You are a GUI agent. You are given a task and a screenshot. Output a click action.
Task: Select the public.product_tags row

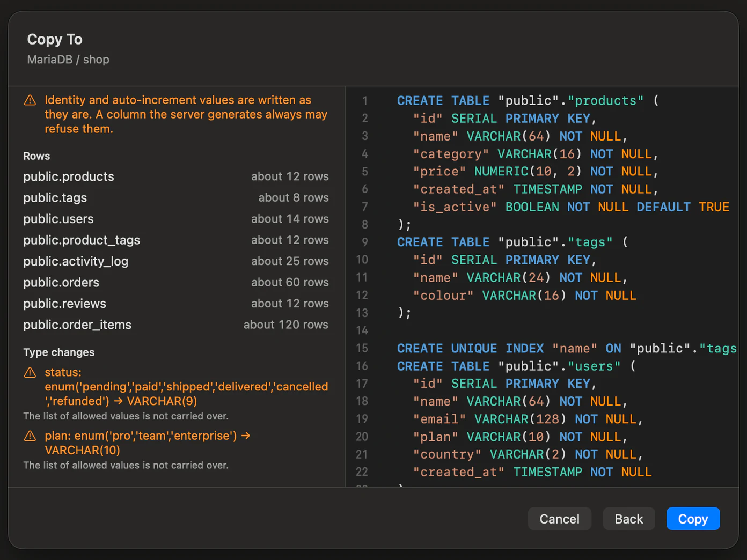coord(176,240)
